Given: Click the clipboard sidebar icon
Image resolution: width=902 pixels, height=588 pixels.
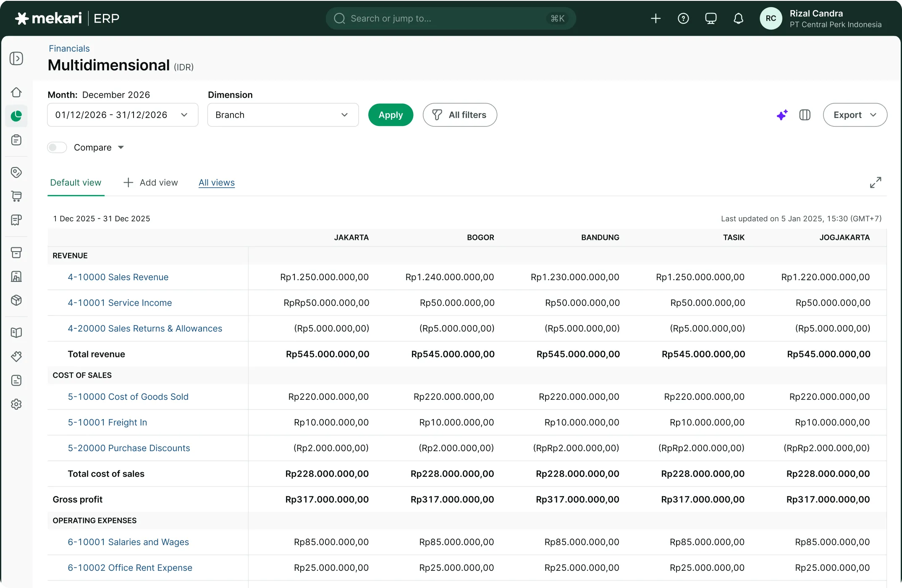Looking at the screenshot, I should [x=16, y=140].
